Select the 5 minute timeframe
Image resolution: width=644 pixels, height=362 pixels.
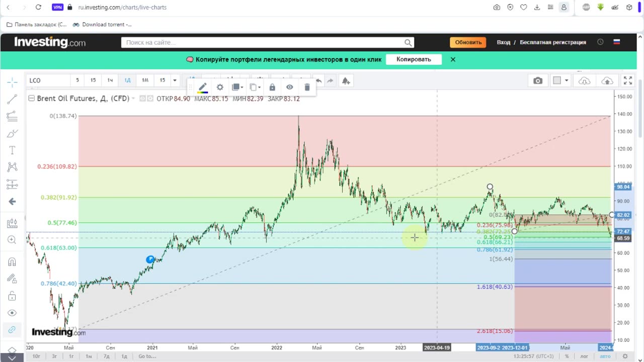click(x=77, y=80)
